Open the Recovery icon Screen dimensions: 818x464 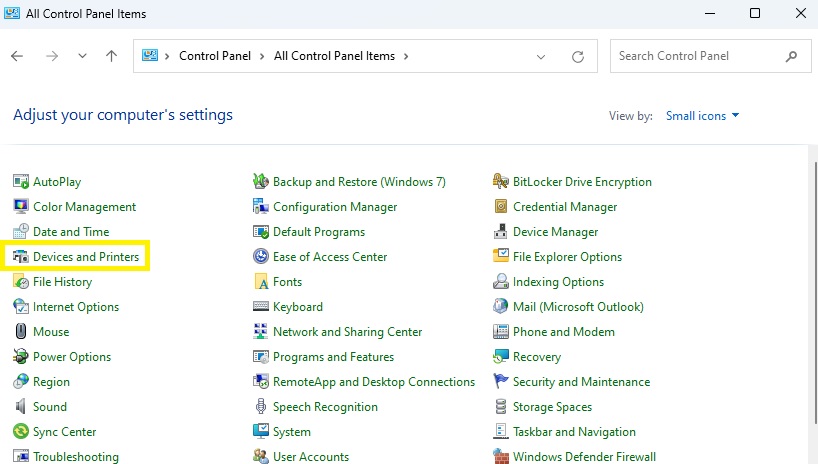click(501, 357)
